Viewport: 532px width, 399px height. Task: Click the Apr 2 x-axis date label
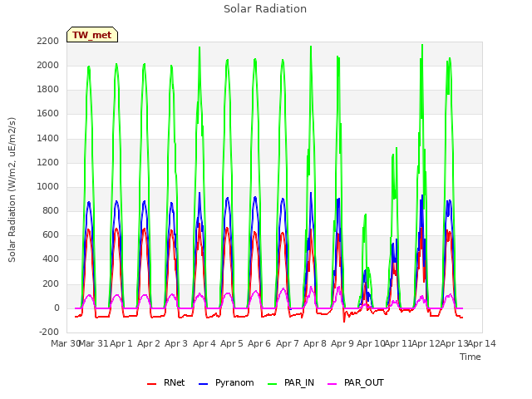coord(149,343)
